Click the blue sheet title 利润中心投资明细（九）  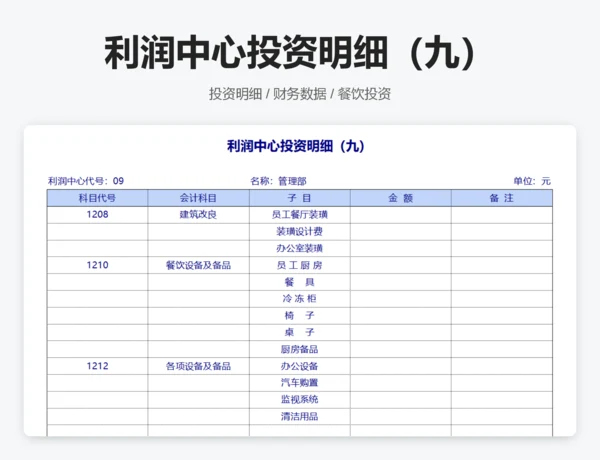pos(295,146)
